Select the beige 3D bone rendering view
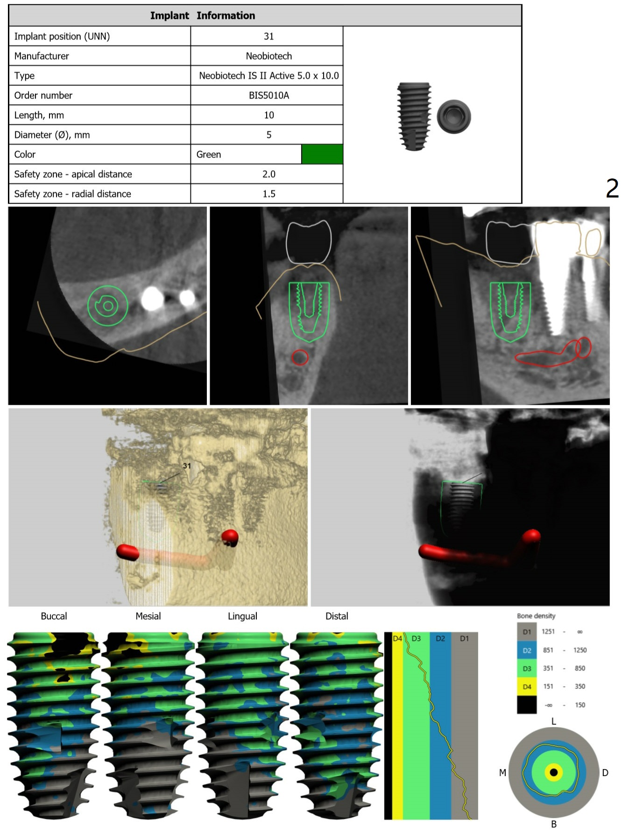 pyautogui.click(x=158, y=508)
